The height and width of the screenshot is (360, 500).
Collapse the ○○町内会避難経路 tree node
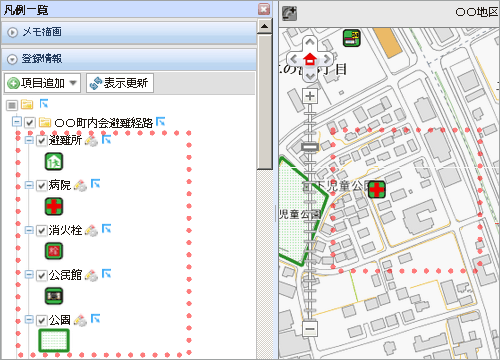16,122
